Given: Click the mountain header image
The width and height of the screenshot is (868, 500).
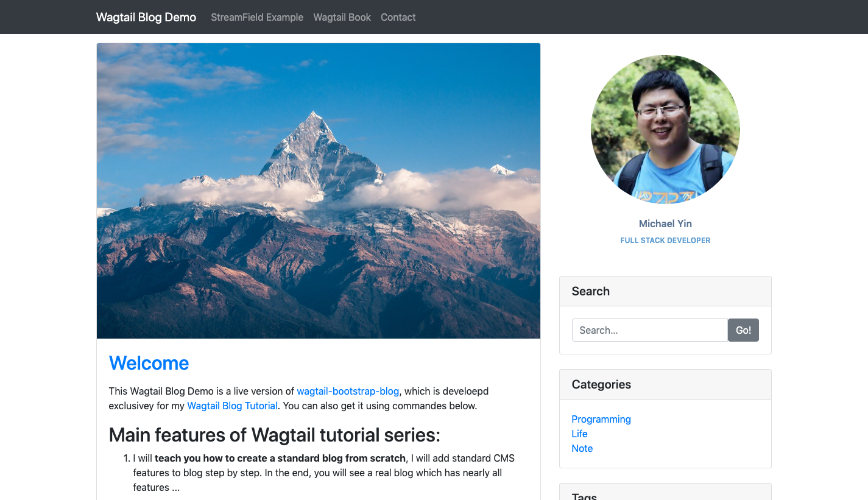Looking at the screenshot, I should [x=319, y=191].
